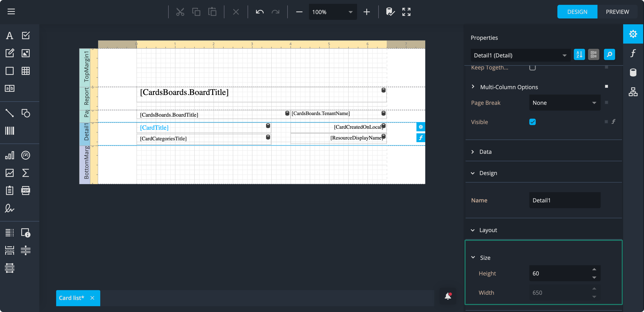The height and width of the screenshot is (312, 644).
Task: Open the Expressions function panel tab
Action: pyautogui.click(x=633, y=53)
